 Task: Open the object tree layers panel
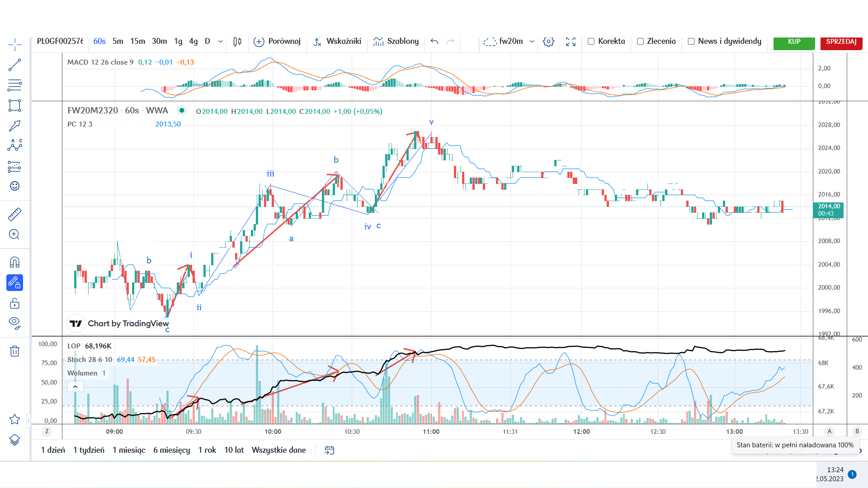[x=14, y=440]
